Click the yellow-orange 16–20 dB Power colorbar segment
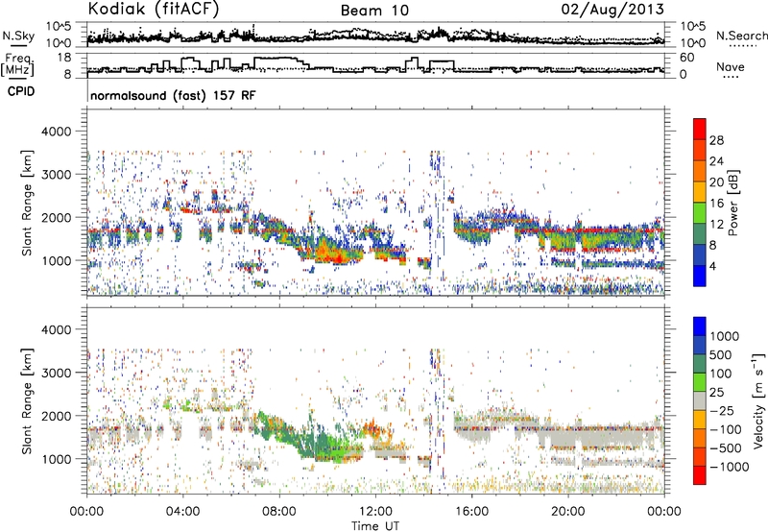This screenshot has height=532, width=768. pos(700,191)
